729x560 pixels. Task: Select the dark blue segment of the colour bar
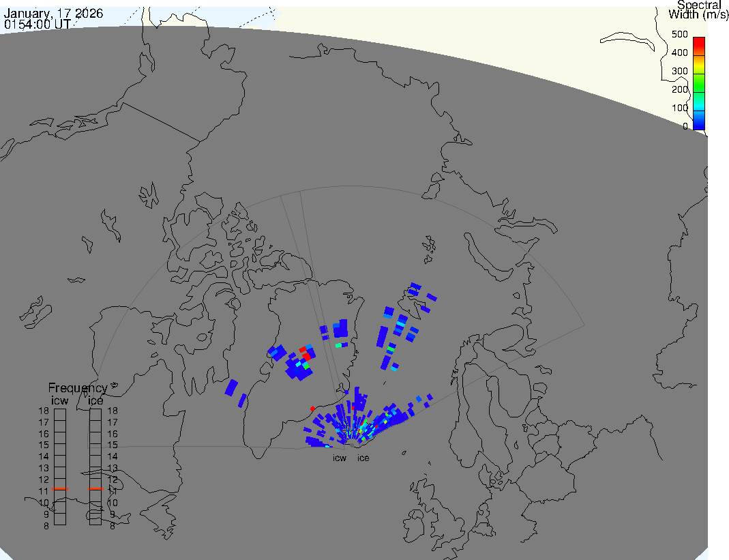point(699,120)
